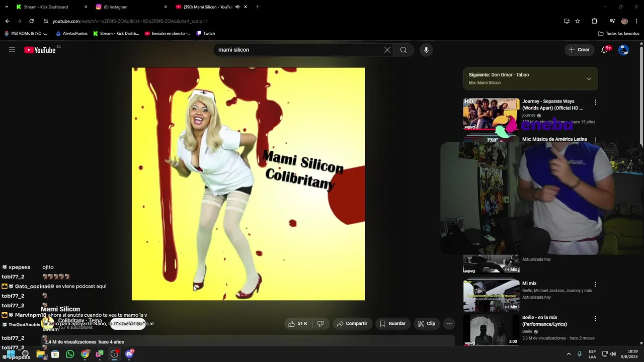Open the tab search dropdown arrow
This screenshot has height=362, width=644.
tap(7, 7)
